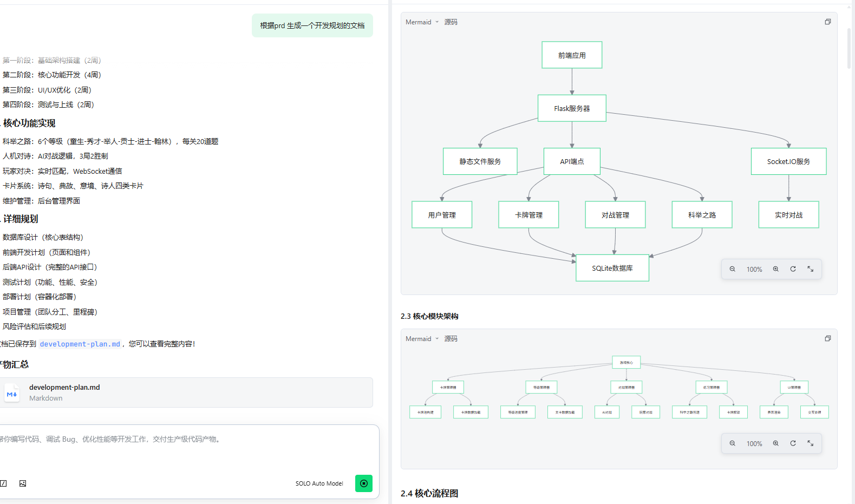Open 核心模块架构 diagram in fullscreen

810,443
